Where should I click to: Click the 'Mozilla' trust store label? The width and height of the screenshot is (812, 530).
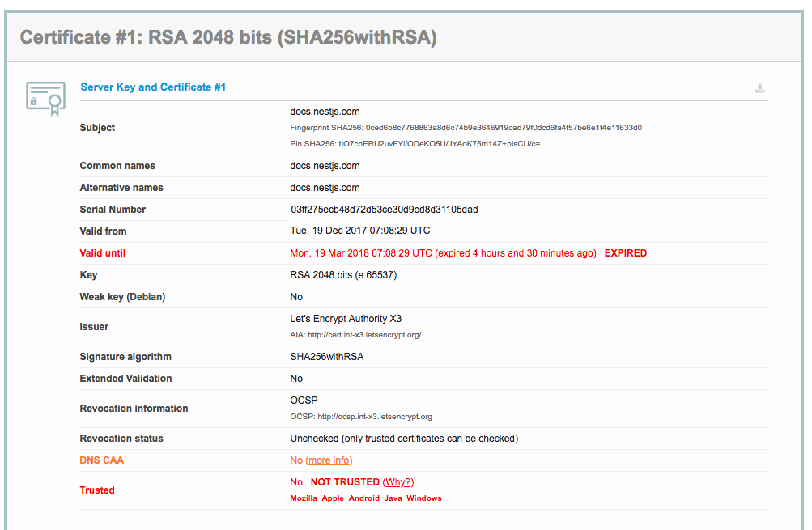[x=304, y=498]
